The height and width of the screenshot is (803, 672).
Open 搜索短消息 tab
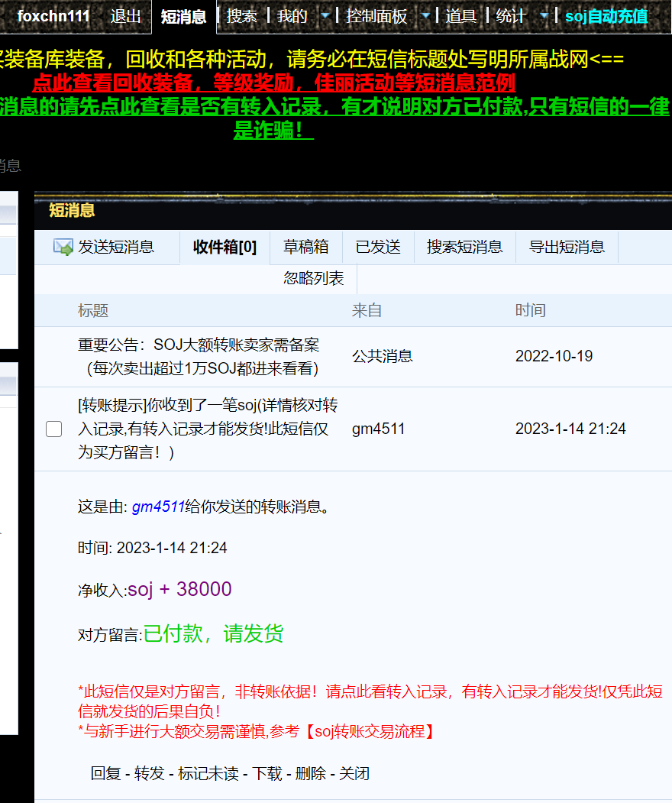point(464,247)
